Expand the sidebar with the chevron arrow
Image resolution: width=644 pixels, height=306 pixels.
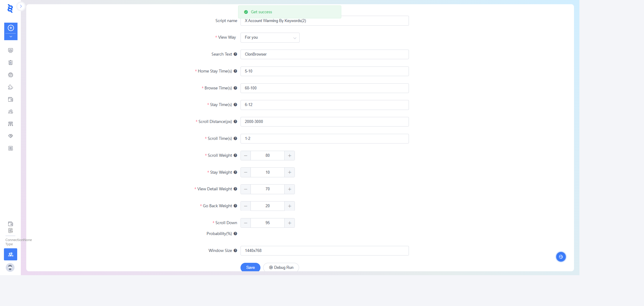tap(21, 6)
